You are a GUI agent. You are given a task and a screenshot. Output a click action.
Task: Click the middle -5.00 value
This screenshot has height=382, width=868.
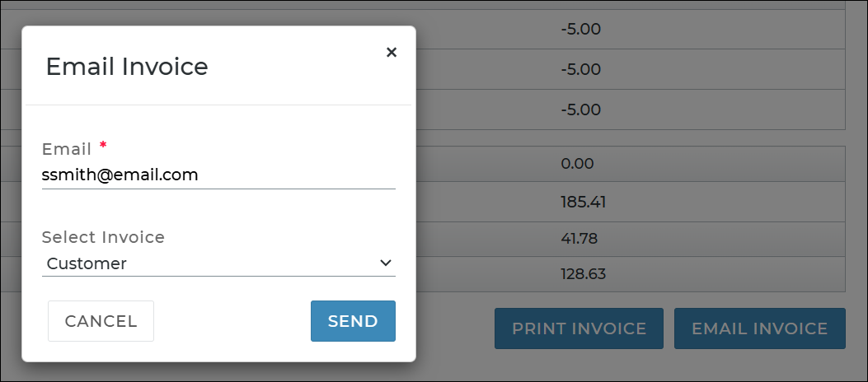580,69
